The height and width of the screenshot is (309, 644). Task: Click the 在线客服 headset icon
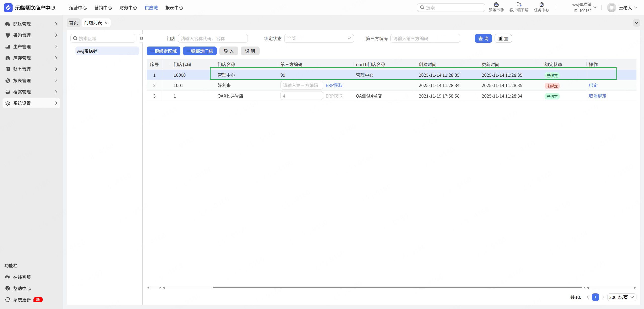click(8, 277)
